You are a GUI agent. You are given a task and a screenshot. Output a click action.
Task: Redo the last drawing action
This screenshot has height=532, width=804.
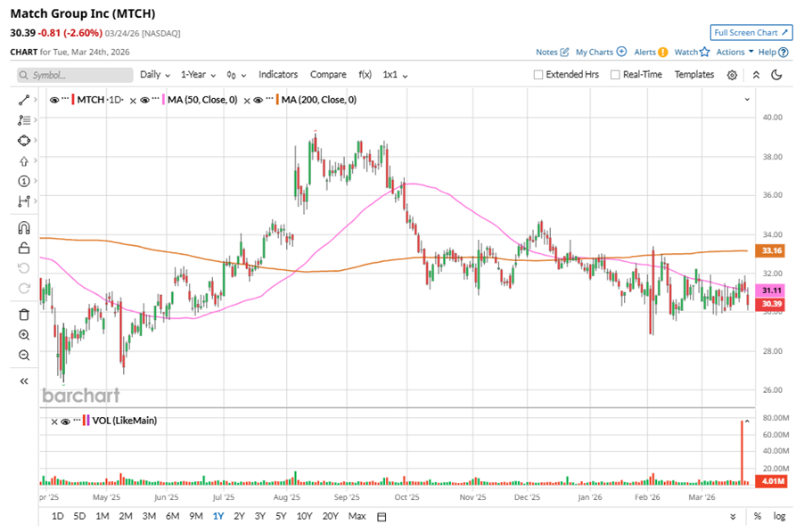pyautogui.click(x=24, y=289)
